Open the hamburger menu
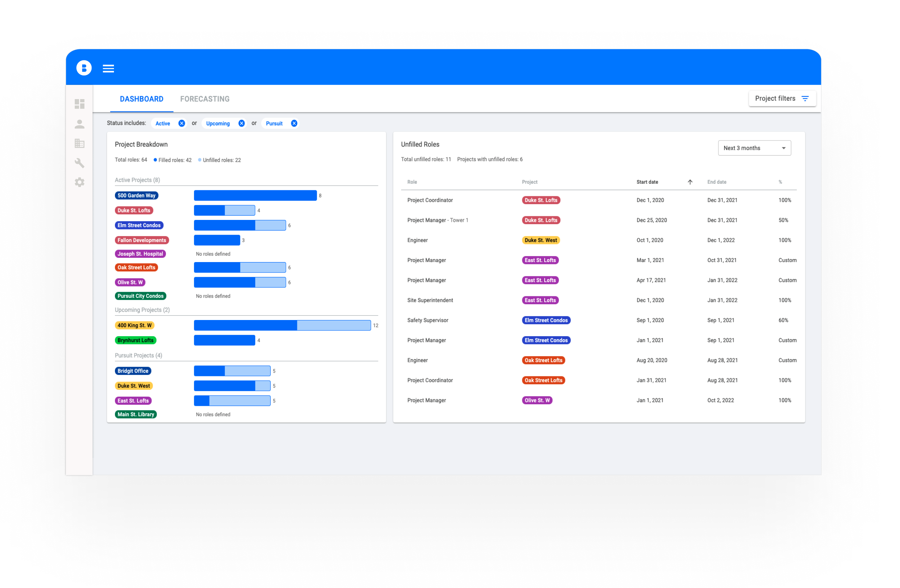This screenshot has width=900, height=588. [x=108, y=68]
